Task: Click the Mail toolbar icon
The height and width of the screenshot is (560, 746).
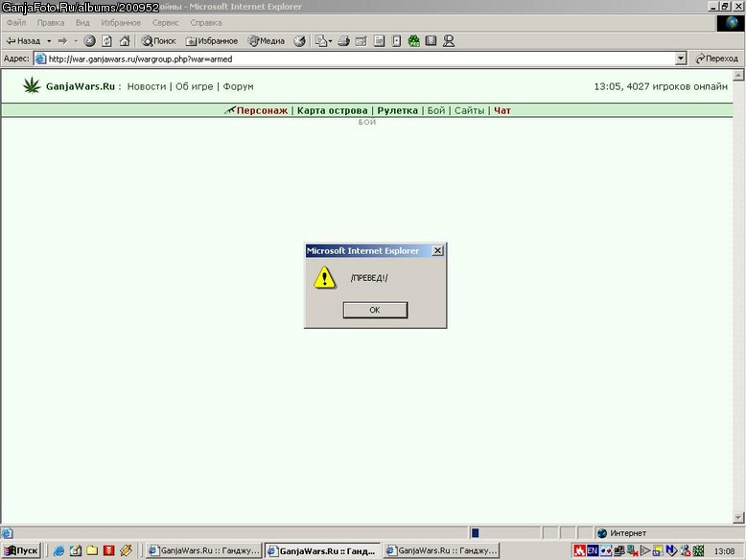Action: coord(321,41)
